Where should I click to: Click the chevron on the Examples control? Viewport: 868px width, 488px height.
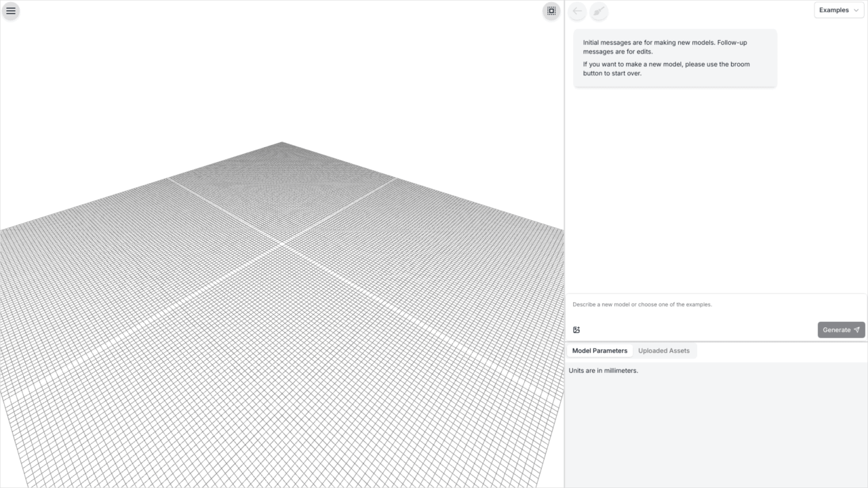click(x=856, y=9)
